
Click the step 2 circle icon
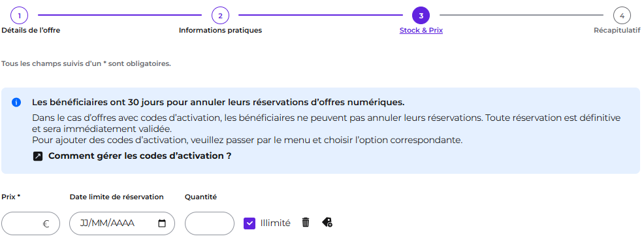click(220, 16)
